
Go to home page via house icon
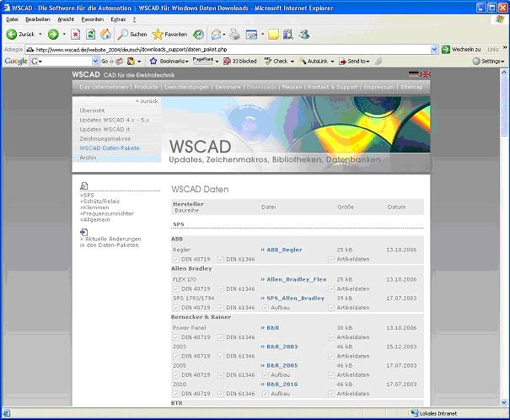105,35
